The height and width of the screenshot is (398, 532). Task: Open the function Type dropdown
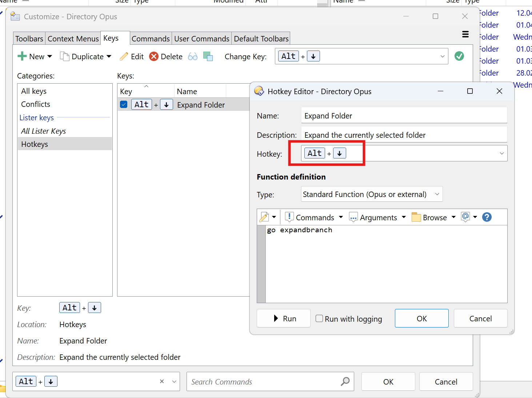point(437,194)
